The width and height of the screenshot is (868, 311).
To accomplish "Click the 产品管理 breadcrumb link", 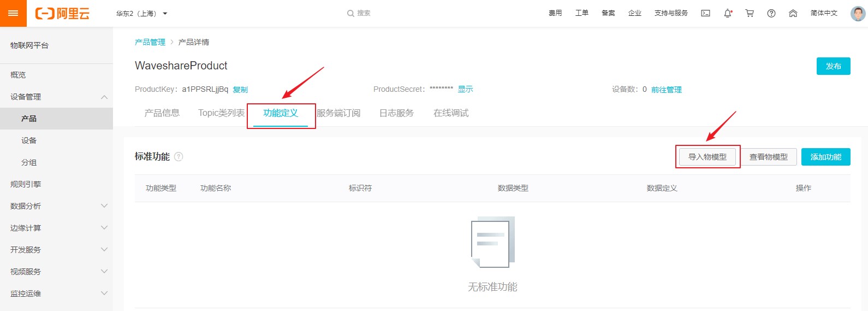I will point(150,42).
